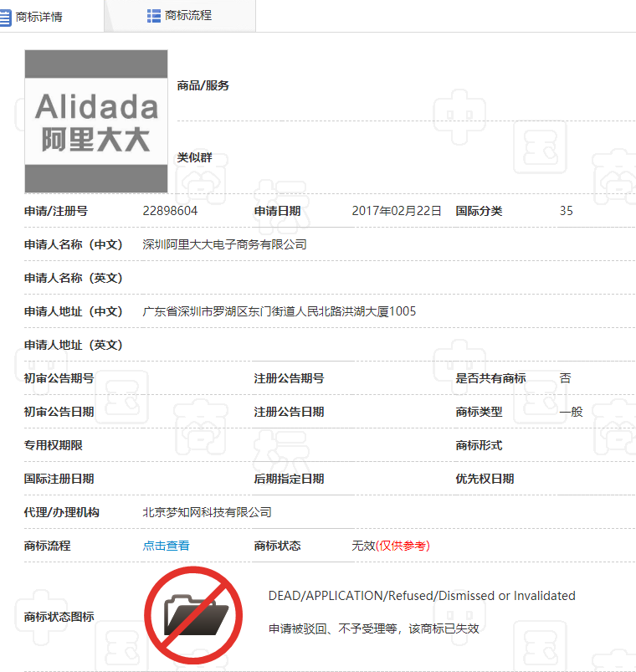Click the document icon beside 商标详情
Viewport: 636px width, 672px height.
point(5,17)
